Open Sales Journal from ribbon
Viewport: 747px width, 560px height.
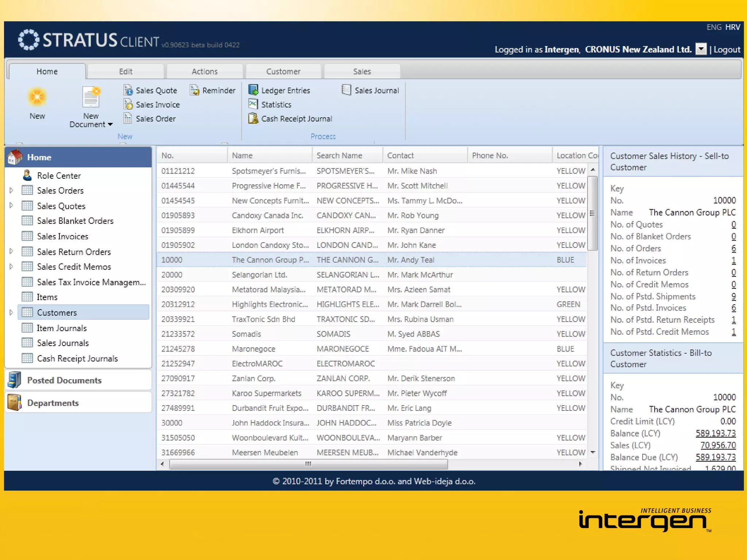[371, 90]
